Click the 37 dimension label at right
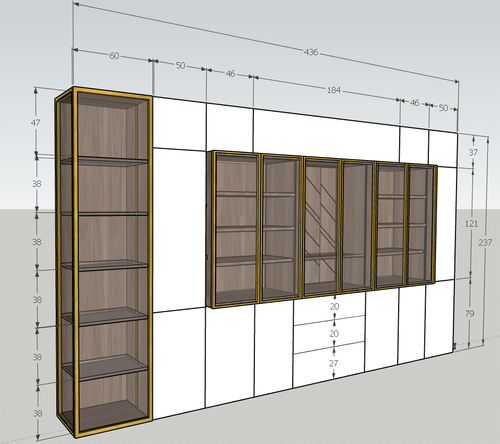 (473, 153)
